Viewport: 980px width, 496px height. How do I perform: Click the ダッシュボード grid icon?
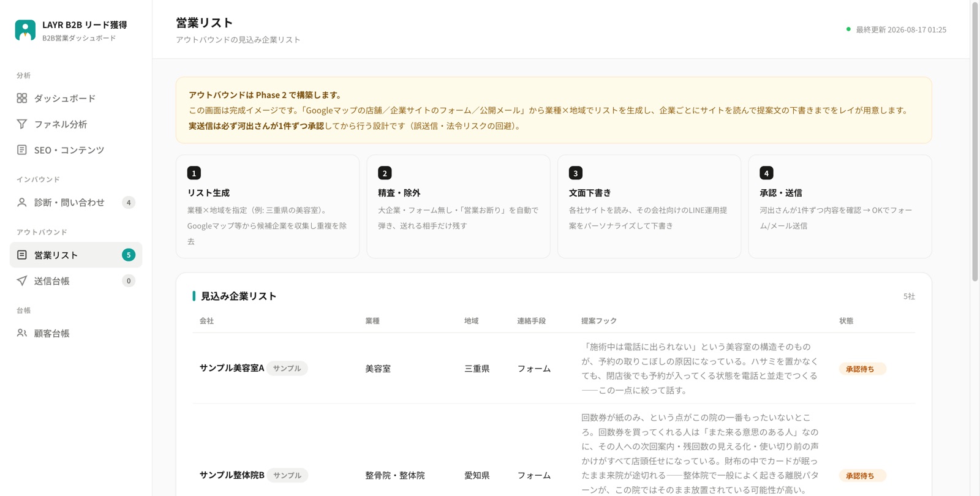[x=22, y=98]
